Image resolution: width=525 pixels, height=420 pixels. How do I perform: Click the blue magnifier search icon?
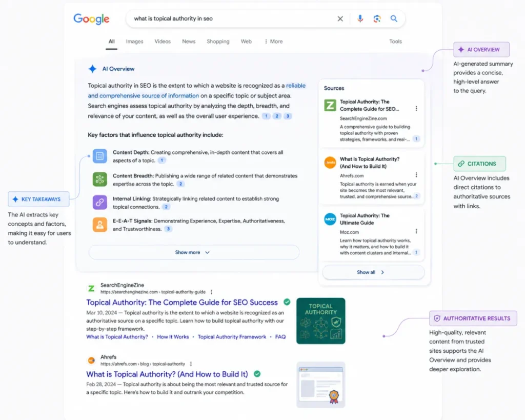tap(394, 19)
